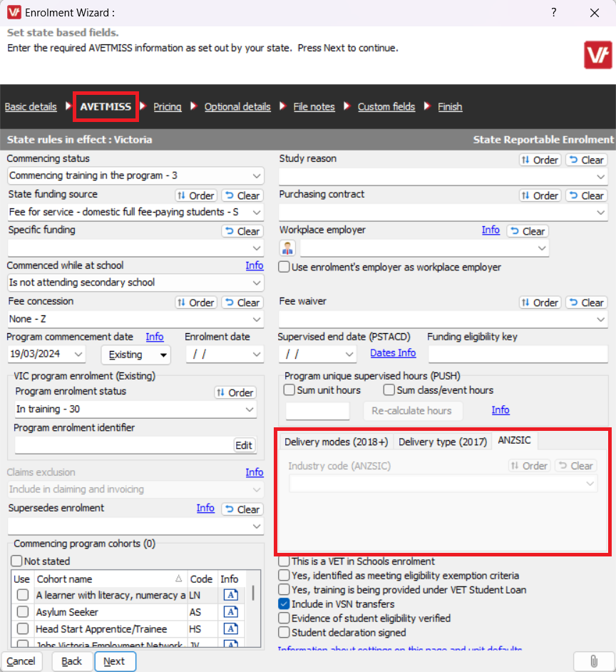This screenshot has width=616, height=672.
Task: Open Dates Info link
Action: point(393,352)
